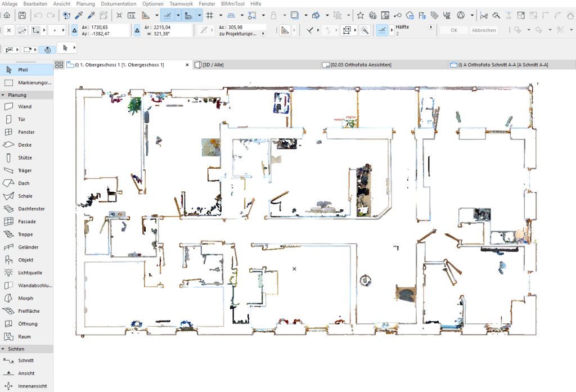Open the tab overview grid button

58,65
